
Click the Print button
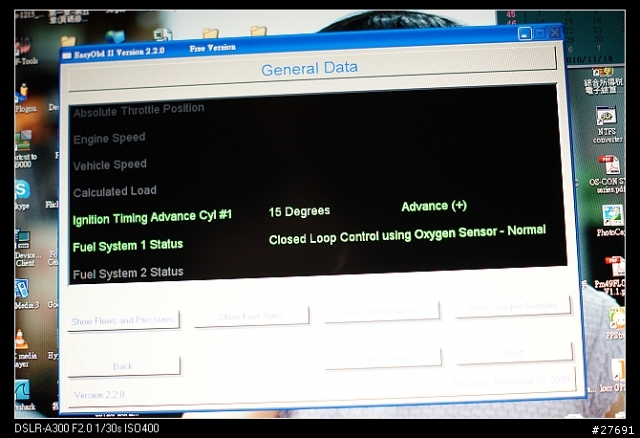pos(514,353)
